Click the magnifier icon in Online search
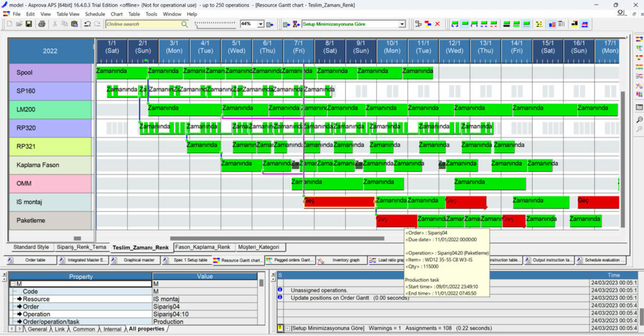Screen dimensions: 644x336 [184, 24]
